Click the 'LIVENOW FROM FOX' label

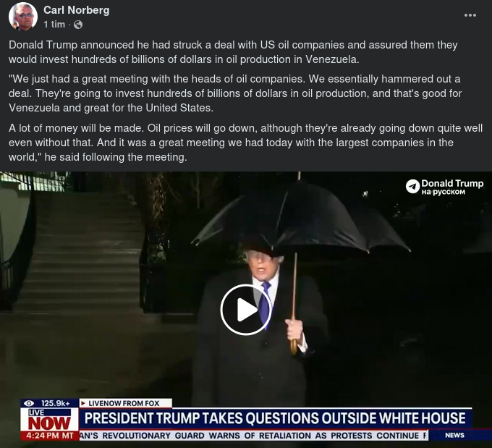(x=124, y=403)
